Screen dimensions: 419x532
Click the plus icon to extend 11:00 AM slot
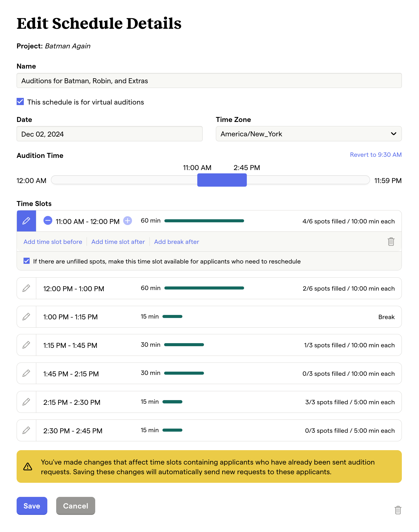(128, 221)
